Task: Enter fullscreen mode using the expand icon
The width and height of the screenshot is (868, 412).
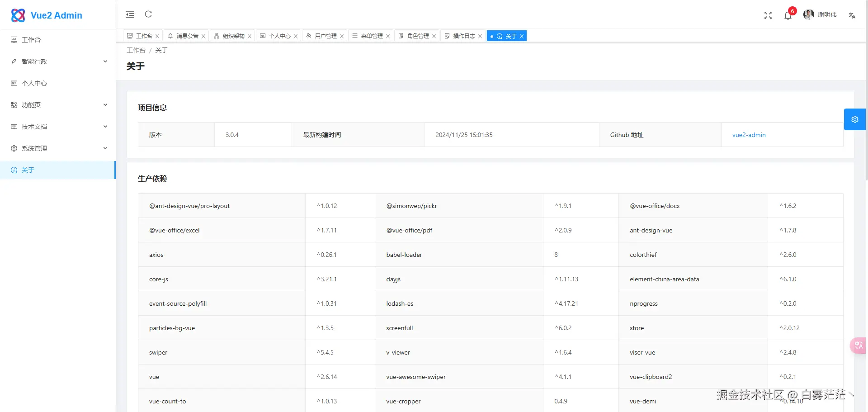Action: tap(768, 15)
